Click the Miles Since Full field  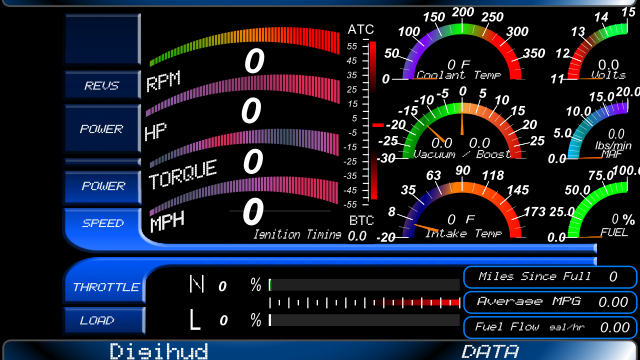[x=550, y=277]
